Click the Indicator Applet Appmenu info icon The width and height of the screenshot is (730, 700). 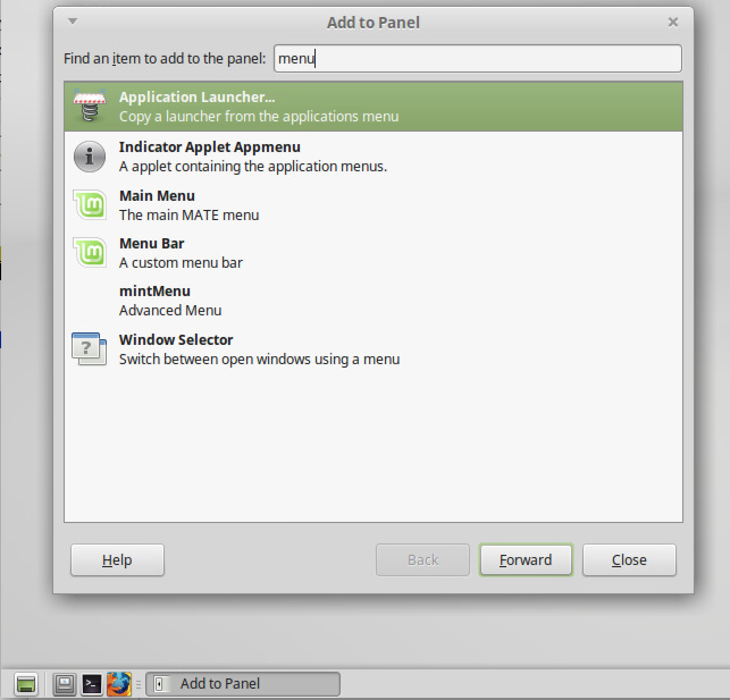[x=90, y=156]
